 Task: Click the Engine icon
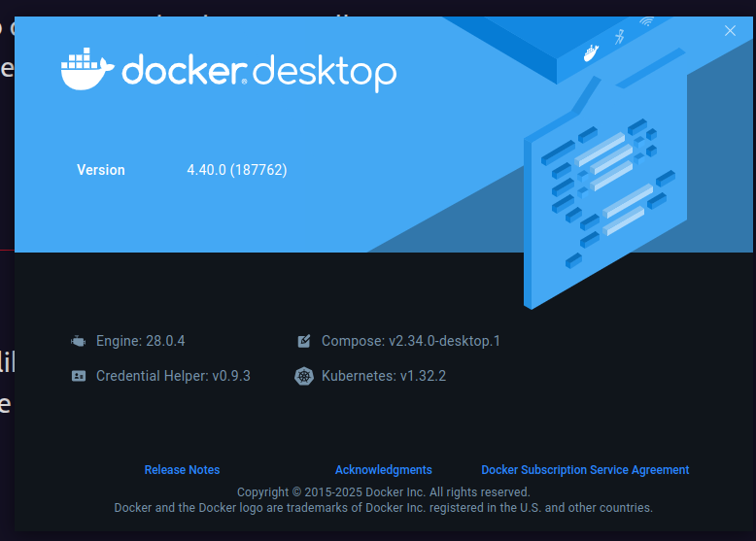click(x=79, y=342)
